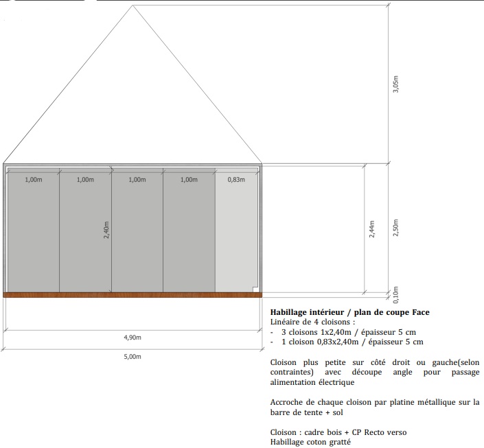Click the brown wooden floor strip
Image resolution: width=484 pixels, height=448 pixels.
132,295
